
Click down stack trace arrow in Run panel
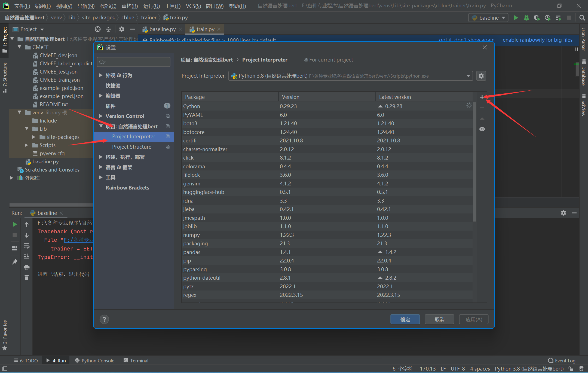(x=27, y=235)
